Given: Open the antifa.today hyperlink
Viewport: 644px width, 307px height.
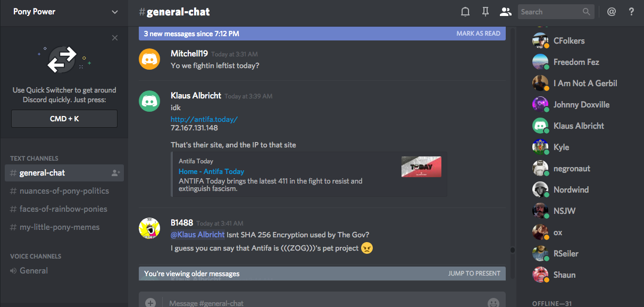Looking at the screenshot, I should point(204,119).
